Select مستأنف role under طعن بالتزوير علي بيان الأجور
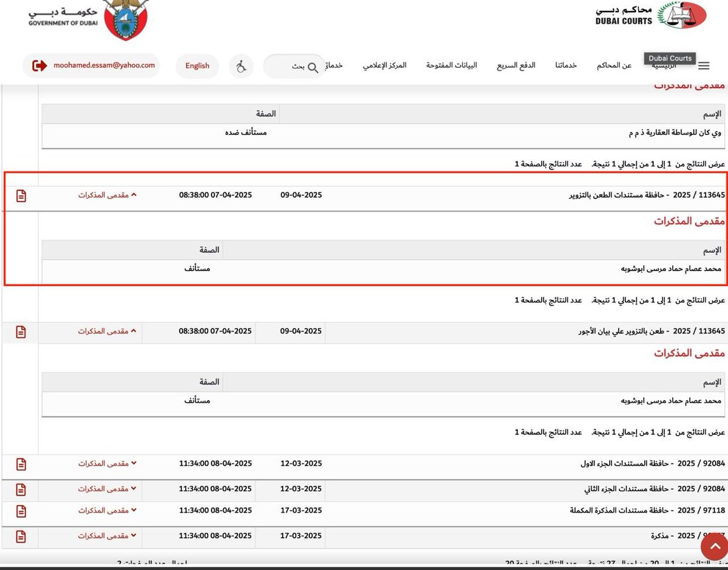This screenshot has width=728, height=570. [x=197, y=401]
